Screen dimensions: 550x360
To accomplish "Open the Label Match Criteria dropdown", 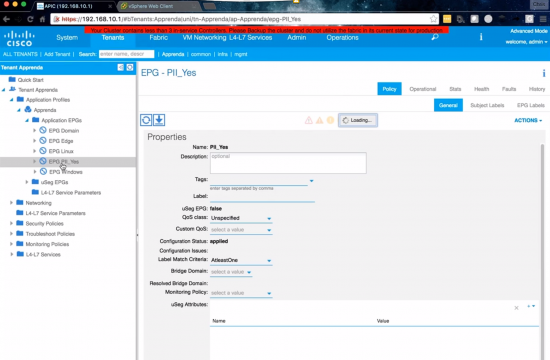I will (x=269, y=261).
